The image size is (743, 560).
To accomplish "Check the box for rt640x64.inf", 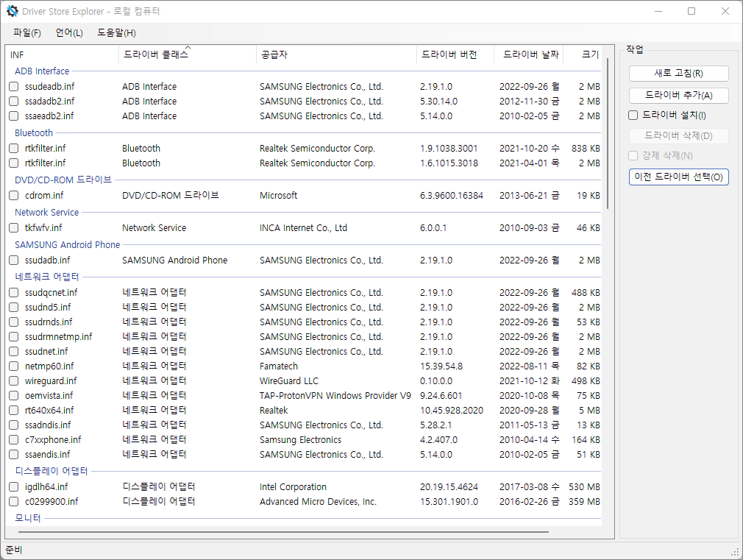I will click(14, 410).
